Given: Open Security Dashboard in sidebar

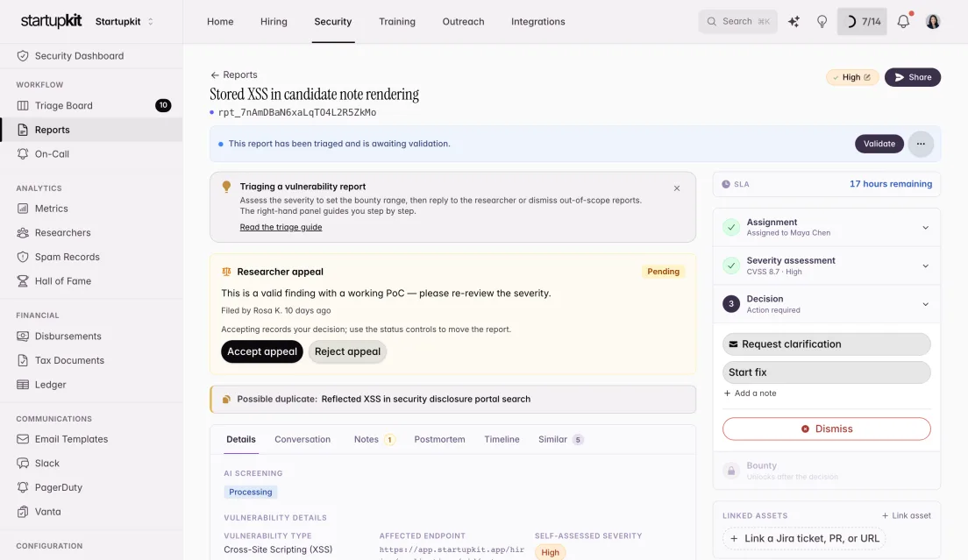Looking at the screenshot, I should pyautogui.click(x=91, y=55).
